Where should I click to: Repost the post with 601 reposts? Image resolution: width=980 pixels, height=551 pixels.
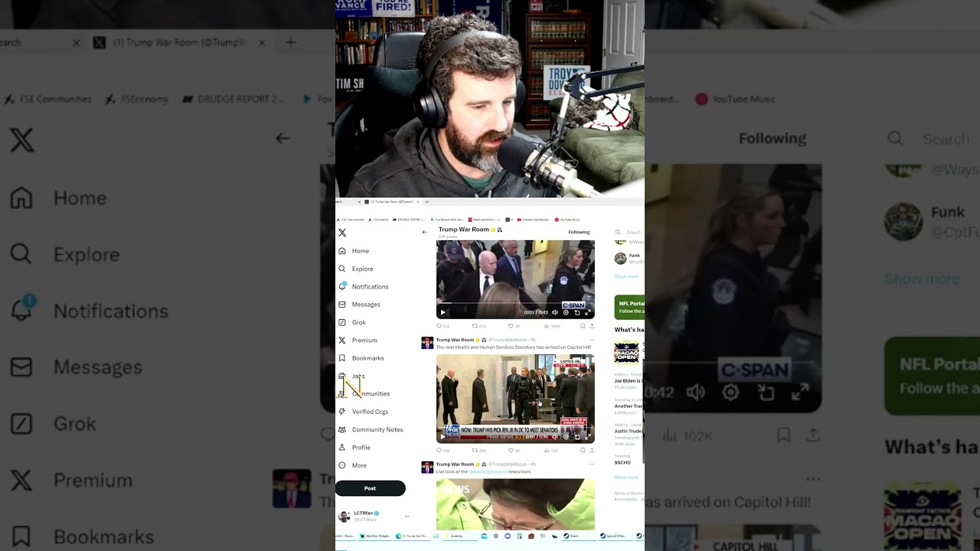point(479,326)
